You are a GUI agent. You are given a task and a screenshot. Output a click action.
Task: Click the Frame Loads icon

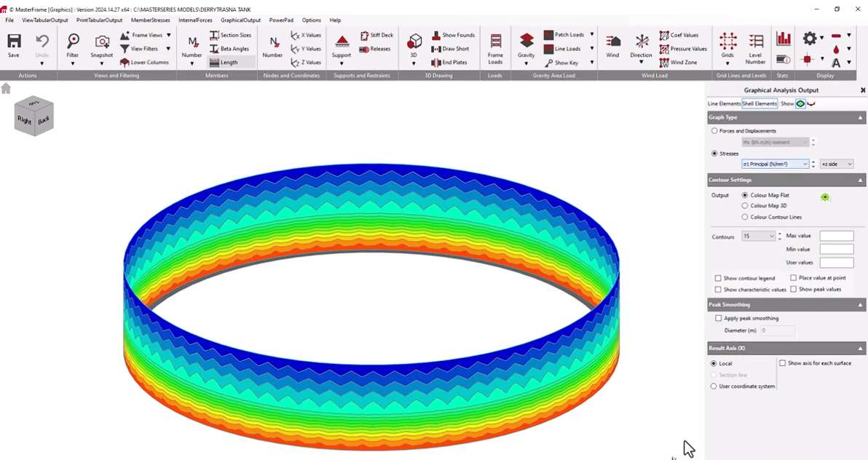click(495, 43)
